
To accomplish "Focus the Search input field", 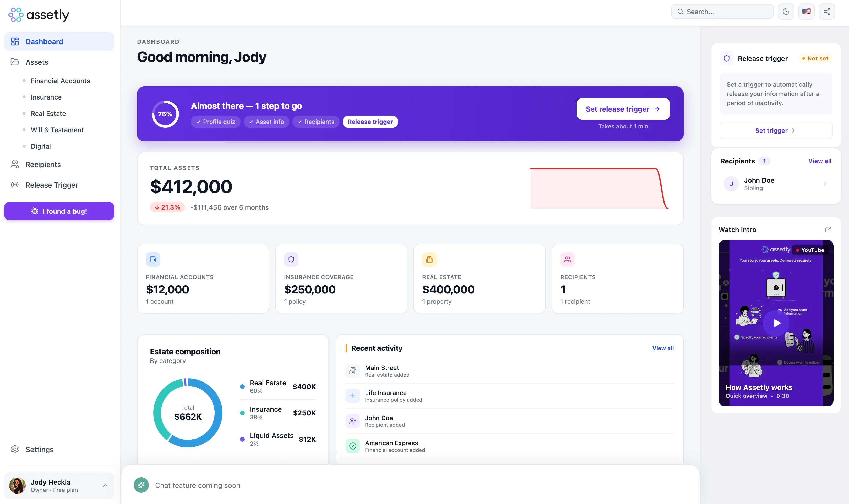I will (722, 12).
